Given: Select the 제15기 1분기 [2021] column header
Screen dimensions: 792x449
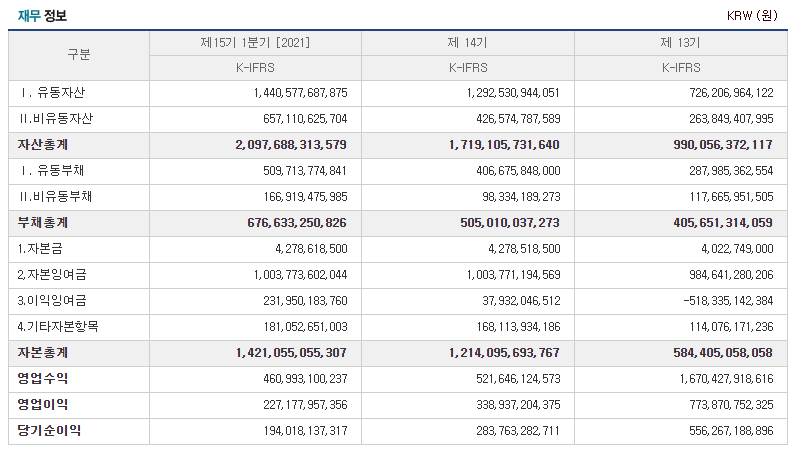Looking at the screenshot, I should point(255,42).
